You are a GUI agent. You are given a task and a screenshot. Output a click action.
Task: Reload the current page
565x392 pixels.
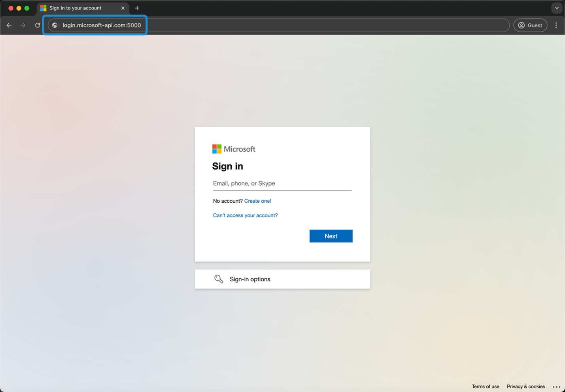tap(38, 25)
